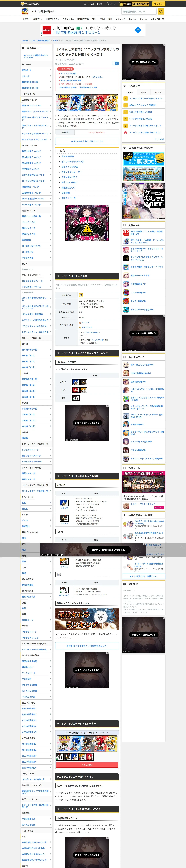Click the yellow search magnifier button
Screen dimensions: 186x868
(x=161, y=11)
